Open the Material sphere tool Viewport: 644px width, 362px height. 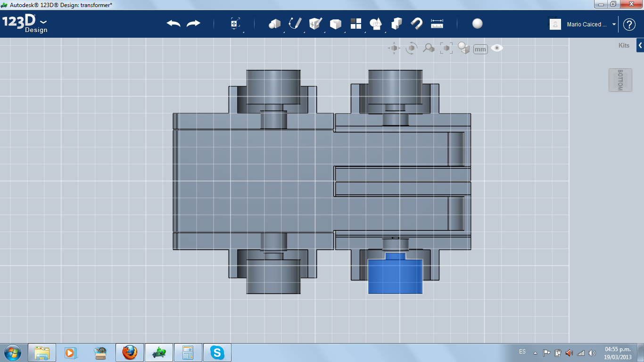pyautogui.click(x=478, y=24)
